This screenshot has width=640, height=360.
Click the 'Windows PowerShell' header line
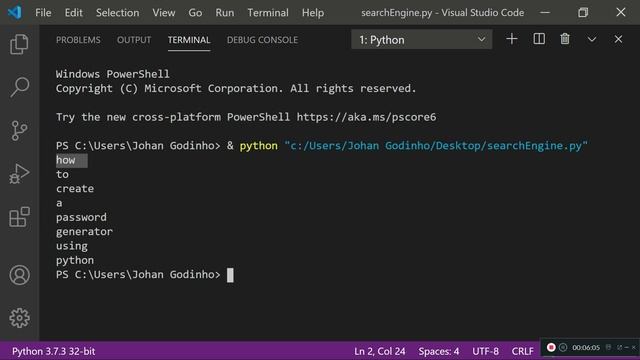[113, 74]
